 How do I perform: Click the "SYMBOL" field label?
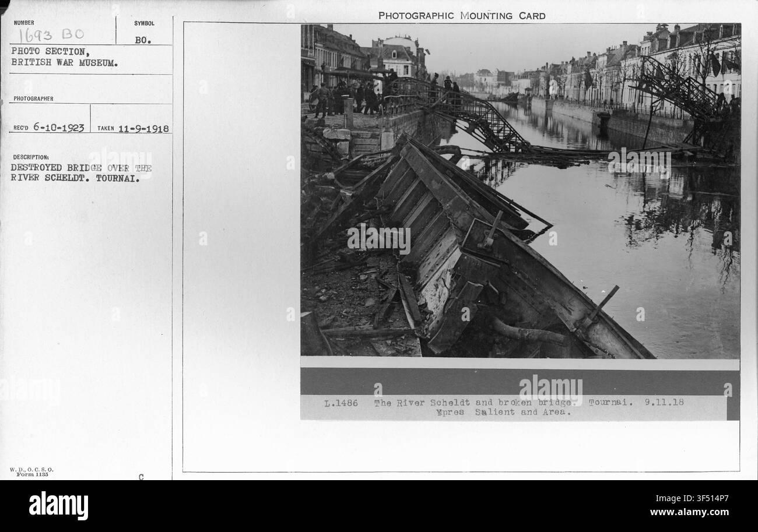tap(144, 23)
